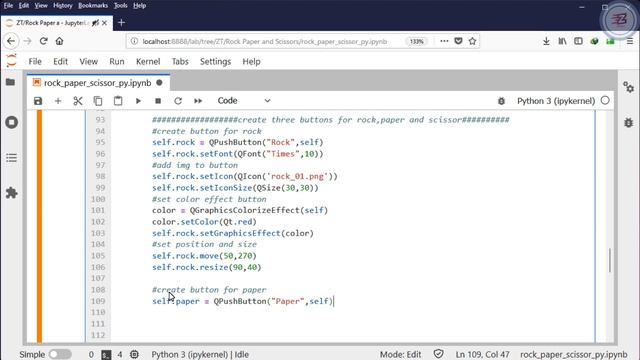Bookmark this page with star icon
The height and width of the screenshot is (360, 640).
pos(472,41)
